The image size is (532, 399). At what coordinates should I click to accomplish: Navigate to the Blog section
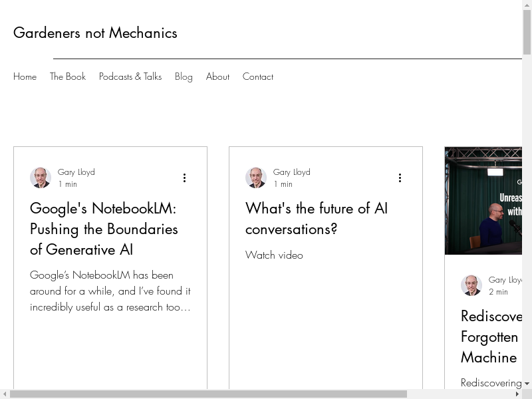[x=184, y=76]
